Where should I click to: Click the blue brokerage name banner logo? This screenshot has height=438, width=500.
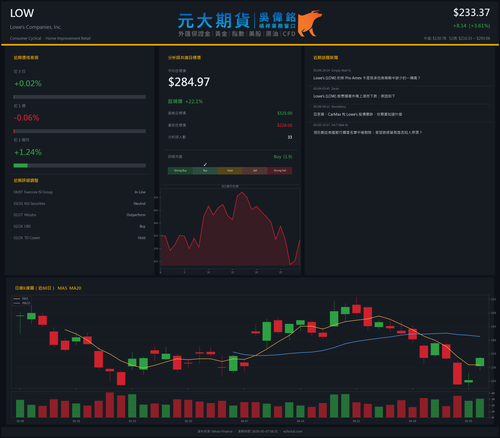tap(237, 24)
